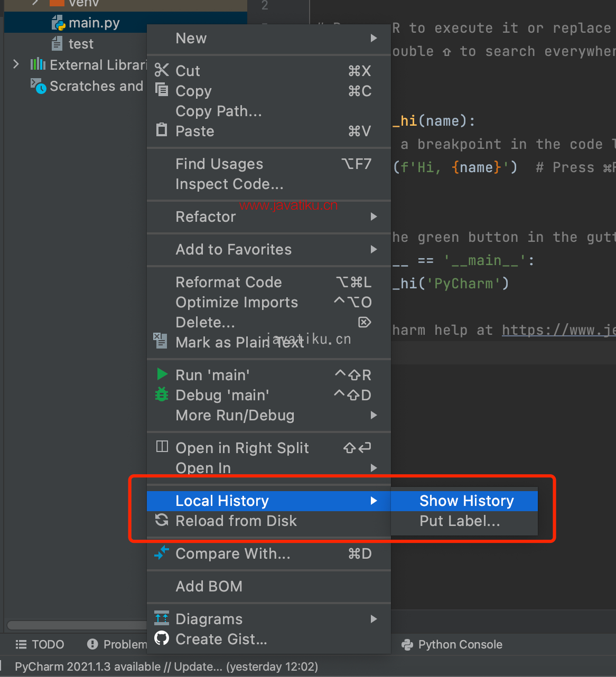Viewport: 616px width, 677px height.
Task: Expand the Add to Favorites submenu arrow
Action: [x=374, y=249]
